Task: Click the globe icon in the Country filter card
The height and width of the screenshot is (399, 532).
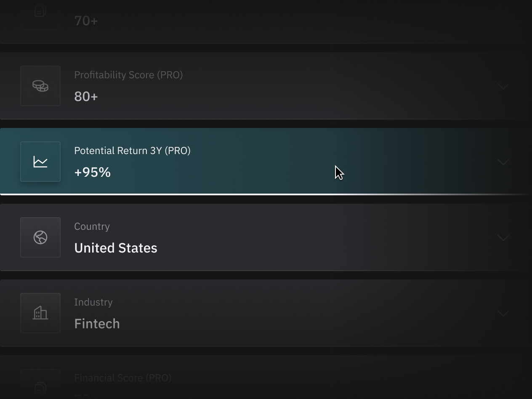Action: (40, 237)
